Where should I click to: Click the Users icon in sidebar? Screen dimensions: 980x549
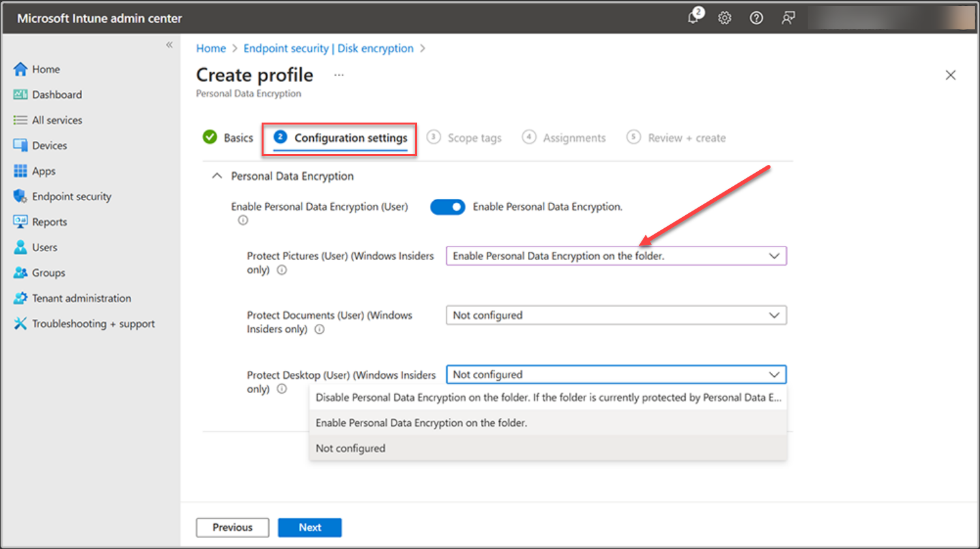[20, 247]
